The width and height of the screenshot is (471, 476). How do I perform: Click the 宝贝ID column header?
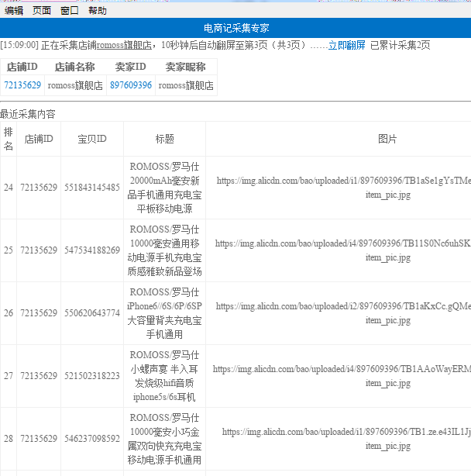click(x=92, y=139)
